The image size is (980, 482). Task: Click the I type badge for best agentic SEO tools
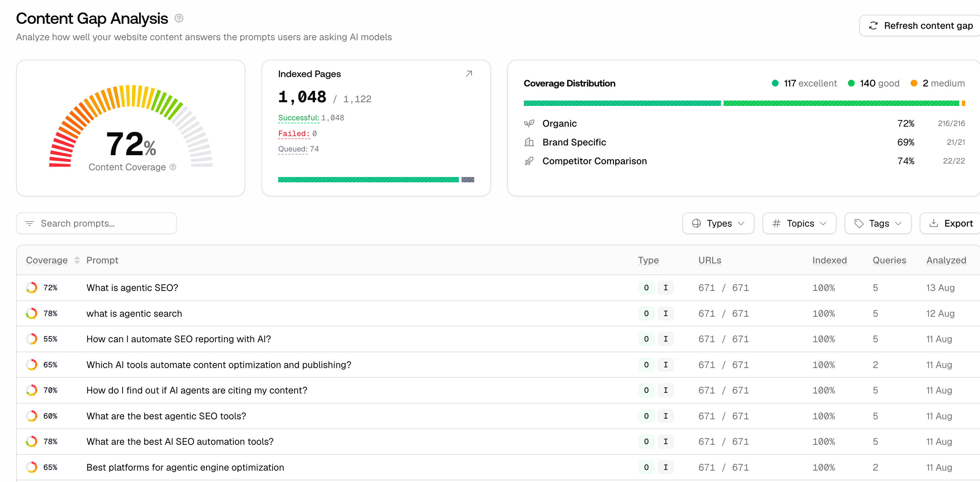coord(666,416)
